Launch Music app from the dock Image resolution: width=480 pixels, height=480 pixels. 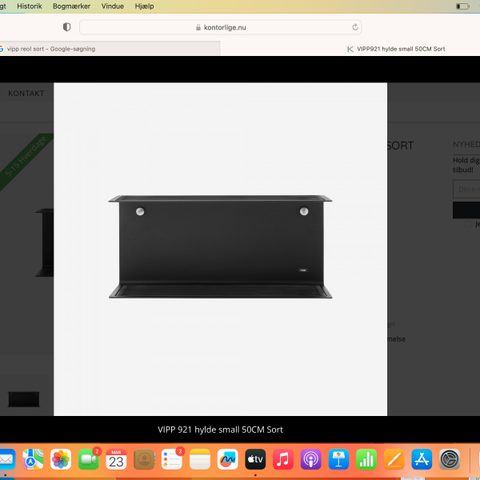click(x=283, y=459)
